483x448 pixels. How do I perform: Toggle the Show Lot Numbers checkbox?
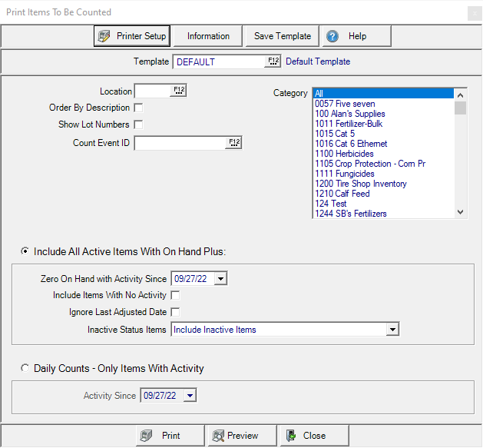point(138,124)
